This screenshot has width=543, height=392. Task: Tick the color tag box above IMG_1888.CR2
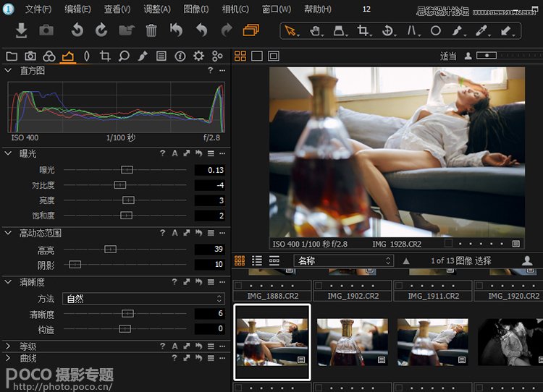pyautogui.click(x=239, y=286)
